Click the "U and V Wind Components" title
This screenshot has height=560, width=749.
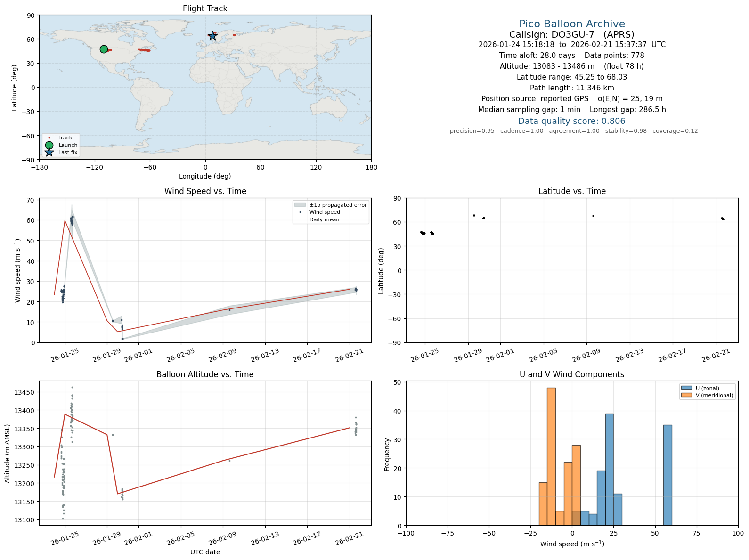572,374
